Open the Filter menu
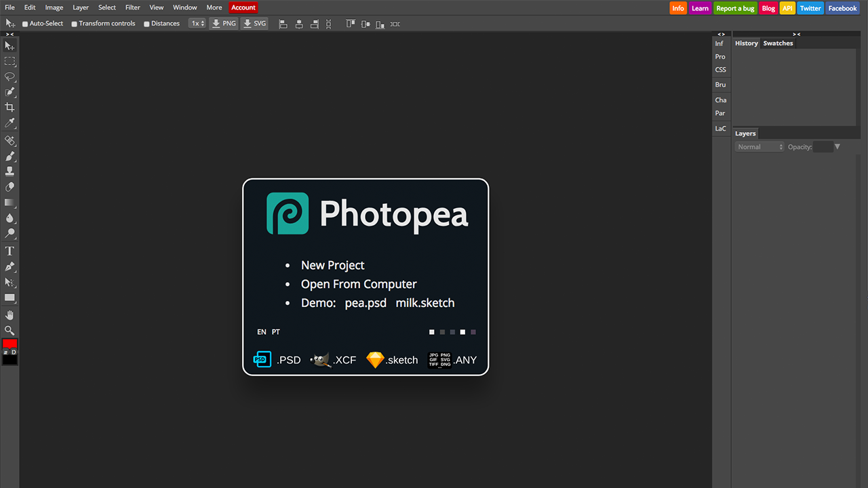This screenshot has height=488, width=868. coord(133,7)
